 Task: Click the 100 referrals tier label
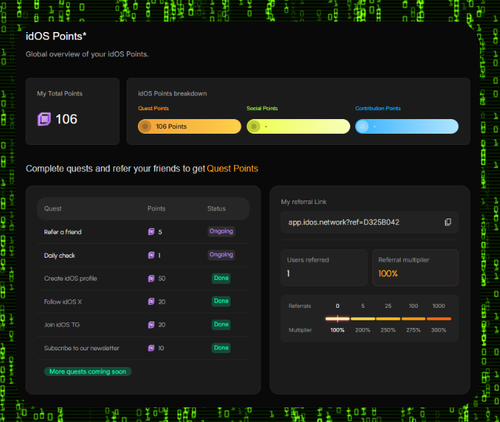(413, 306)
